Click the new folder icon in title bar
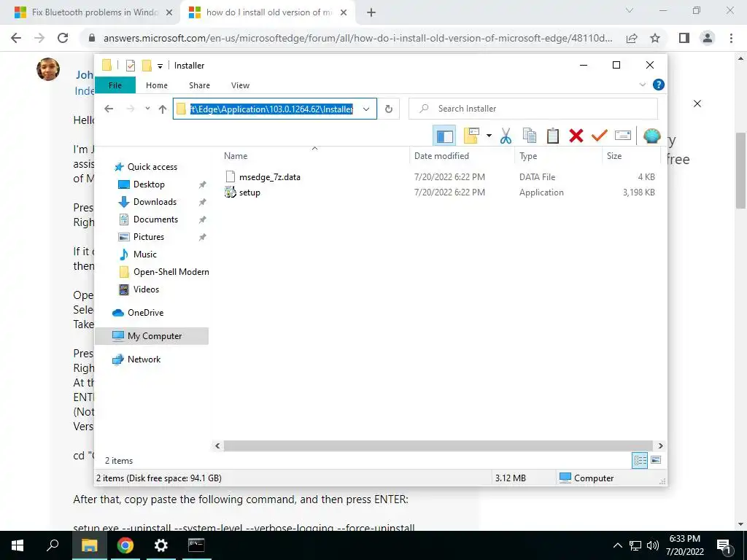This screenshot has width=747, height=560. 147,66
